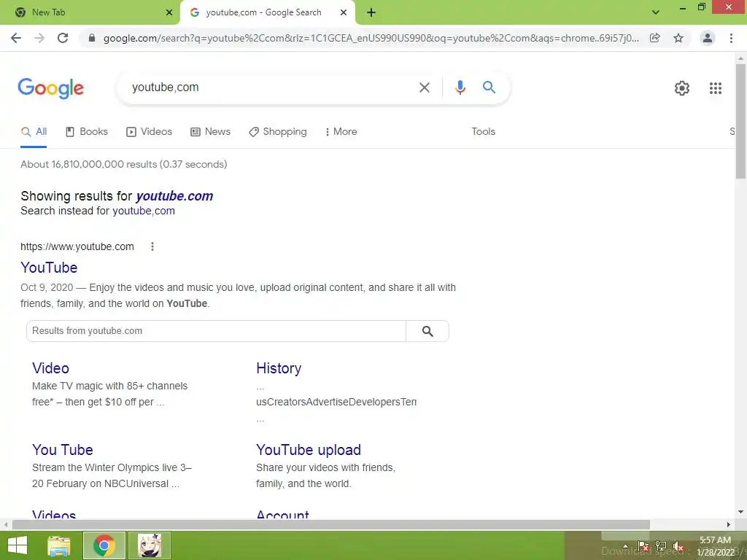Select the All results tab

tap(34, 132)
